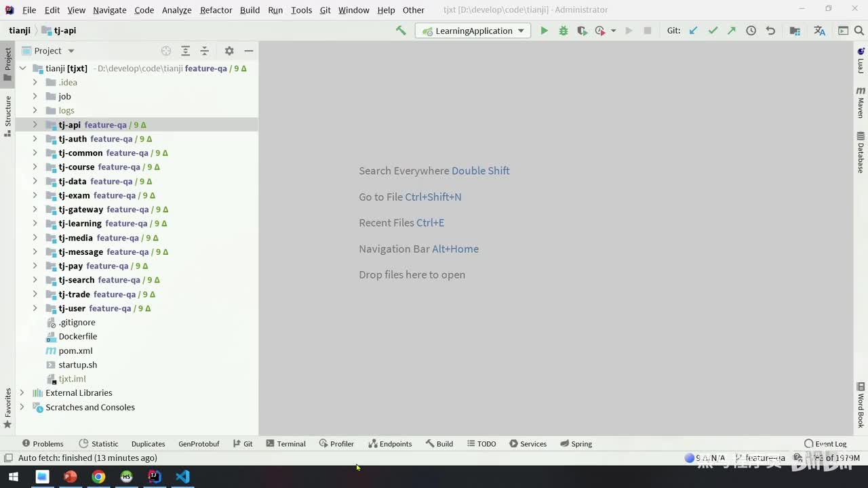Toggle the Favorites side panel
This screenshot has height=488, width=868.
(x=8, y=408)
